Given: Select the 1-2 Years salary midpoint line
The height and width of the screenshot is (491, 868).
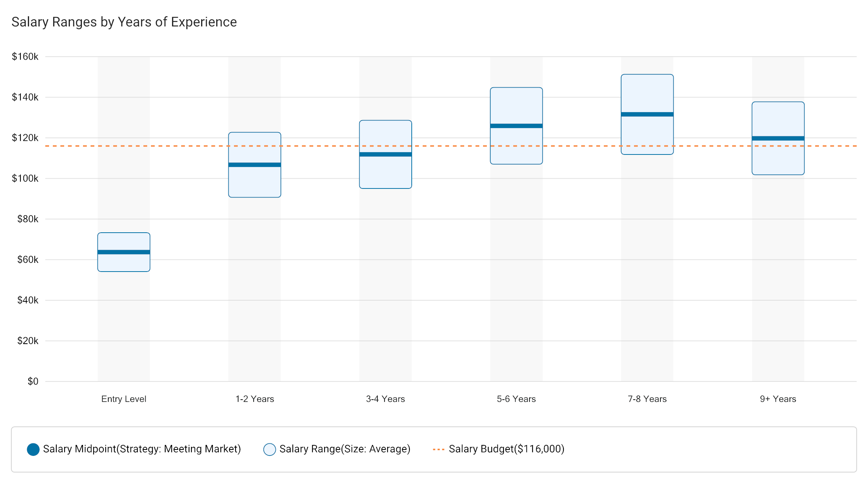Looking at the screenshot, I should 254,164.
